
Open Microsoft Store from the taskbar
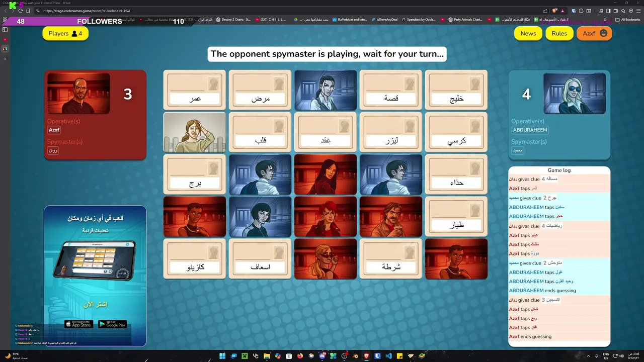pyautogui.click(x=289, y=356)
